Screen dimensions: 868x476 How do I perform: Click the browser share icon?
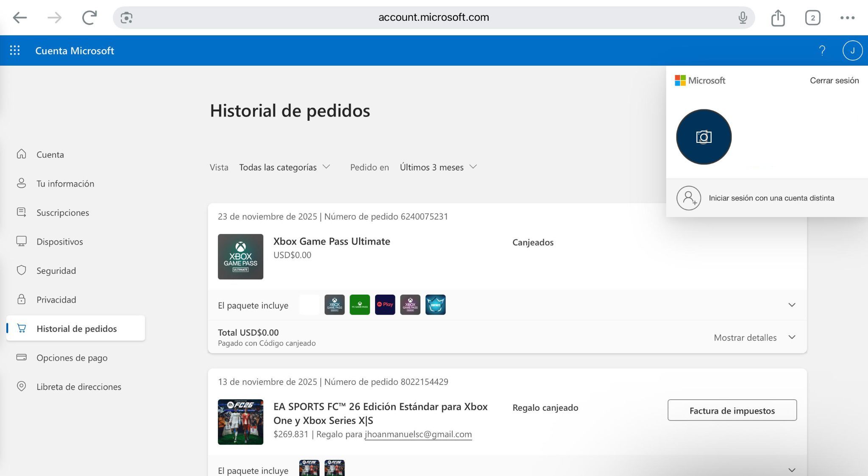click(x=778, y=18)
